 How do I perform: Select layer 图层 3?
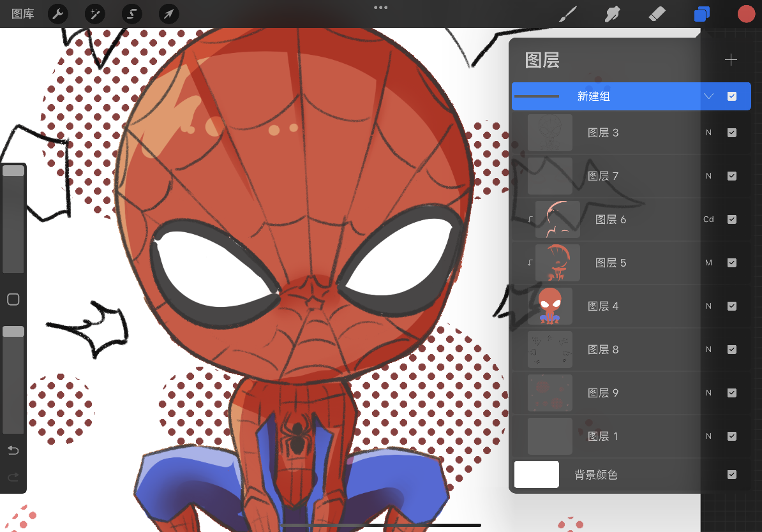pos(631,133)
